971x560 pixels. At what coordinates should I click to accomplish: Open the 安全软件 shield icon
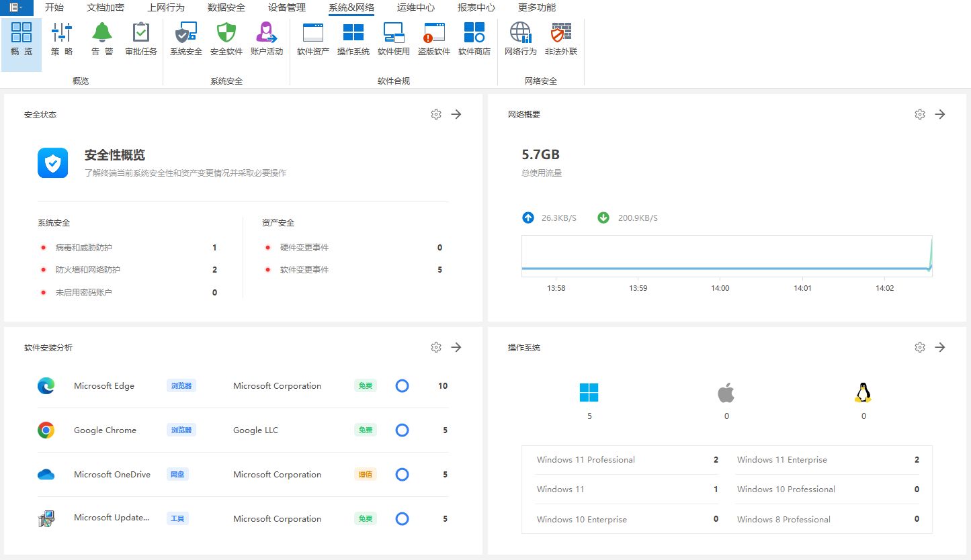[226, 32]
